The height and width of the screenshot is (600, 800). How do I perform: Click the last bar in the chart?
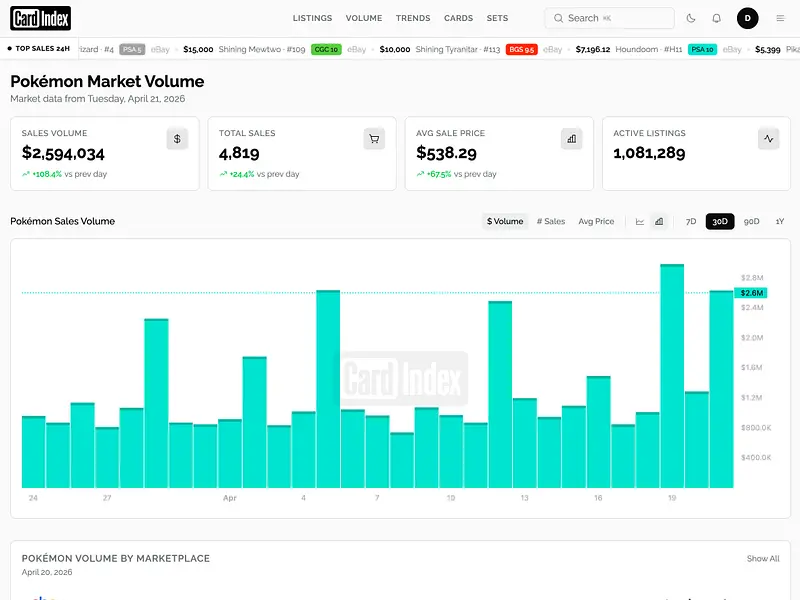click(x=721, y=389)
